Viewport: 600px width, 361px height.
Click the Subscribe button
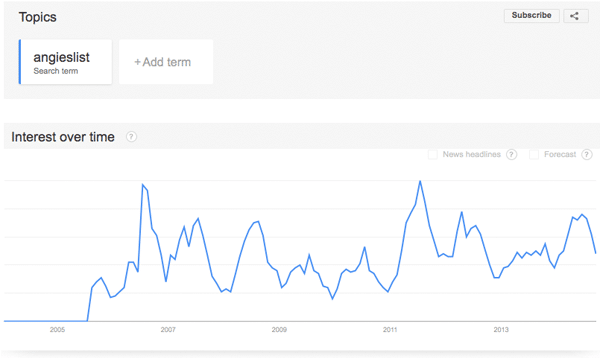point(532,16)
